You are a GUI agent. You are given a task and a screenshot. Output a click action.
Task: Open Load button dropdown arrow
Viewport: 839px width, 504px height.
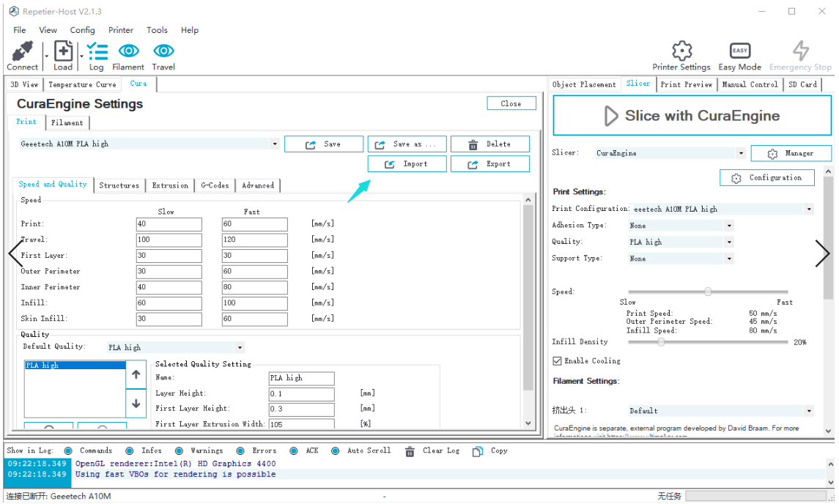81,56
